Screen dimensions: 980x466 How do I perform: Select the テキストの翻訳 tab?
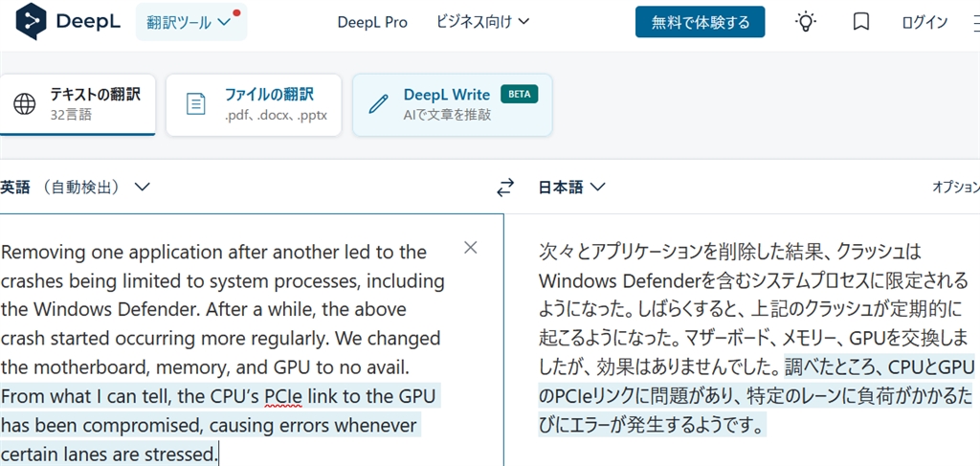(78, 104)
